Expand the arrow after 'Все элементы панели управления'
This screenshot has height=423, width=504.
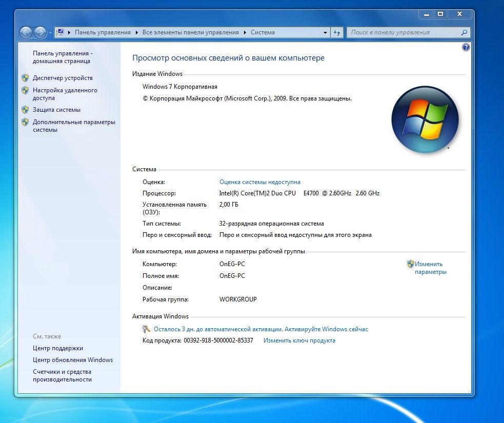tap(245, 32)
